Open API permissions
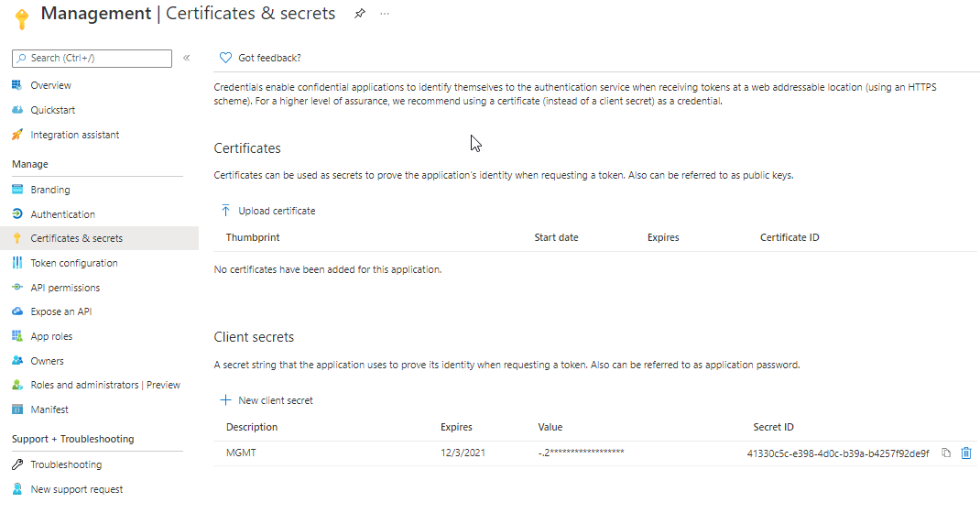This screenshot has width=980, height=524. [65, 288]
